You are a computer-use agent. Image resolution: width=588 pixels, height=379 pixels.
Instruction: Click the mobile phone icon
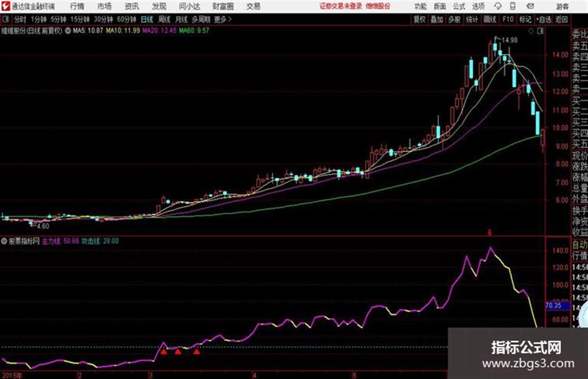click(513, 6)
